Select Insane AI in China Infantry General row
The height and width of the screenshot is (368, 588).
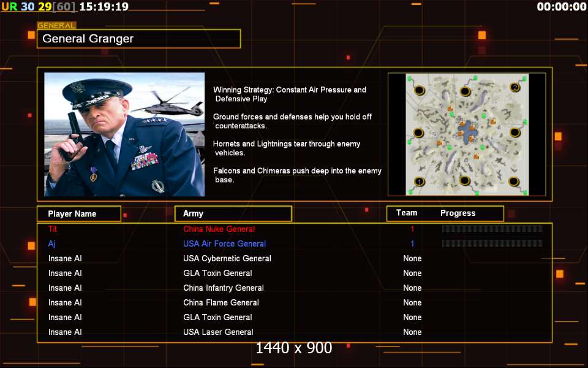click(65, 288)
